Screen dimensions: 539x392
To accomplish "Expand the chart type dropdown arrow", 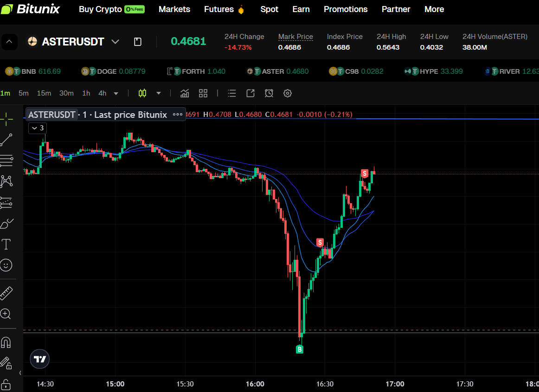I will coord(159,93).
